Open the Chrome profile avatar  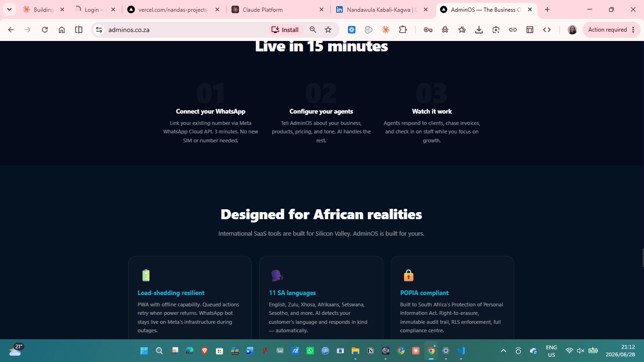coord(572,30)
